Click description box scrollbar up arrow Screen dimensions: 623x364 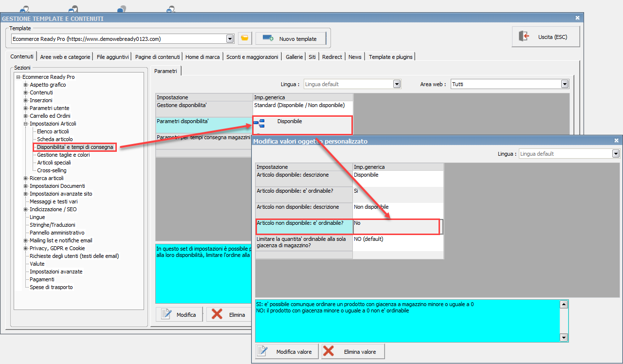tap(564, 305)
